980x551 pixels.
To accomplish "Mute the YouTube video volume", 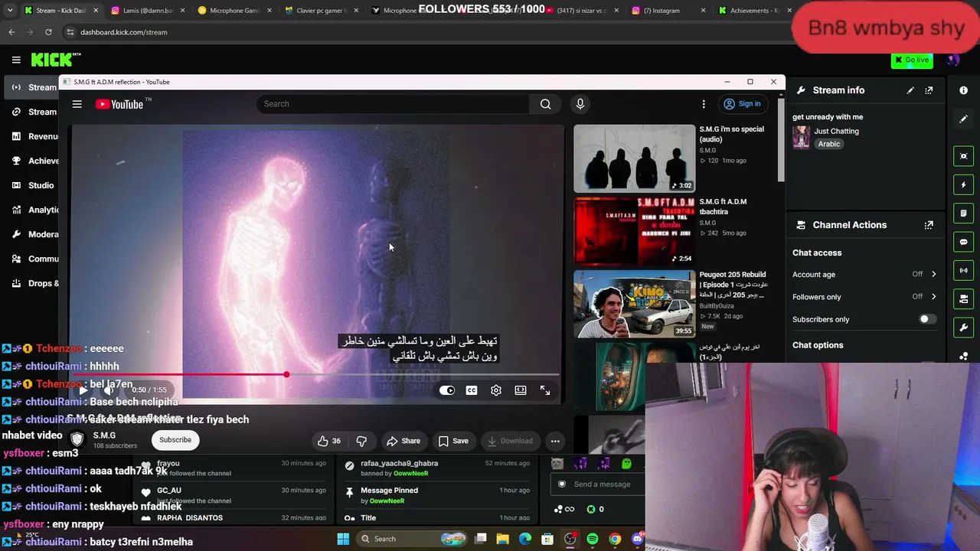I will point(109,390).
